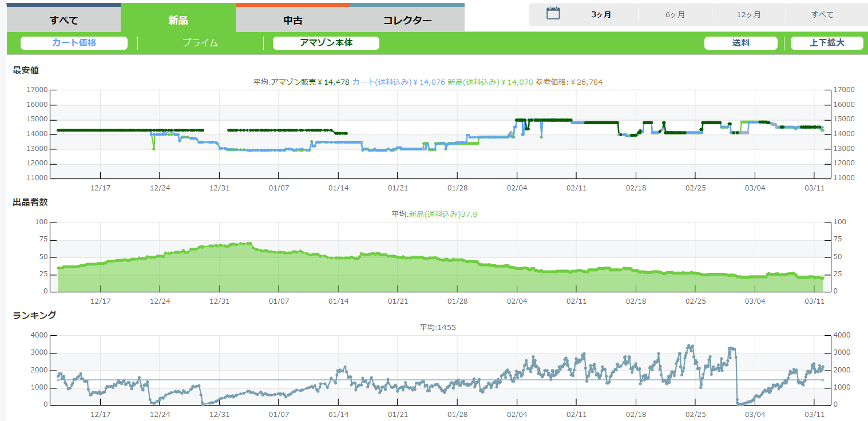This screenshot has width=868, height=421.
Task: Toggle the プライム filter
Action: 200,43
